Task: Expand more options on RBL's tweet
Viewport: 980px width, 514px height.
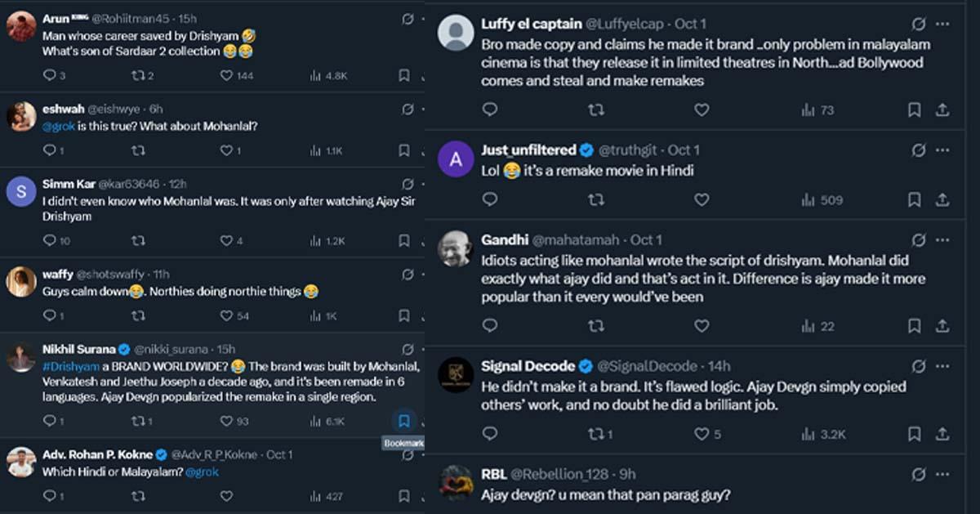Action: pos(942,474)
